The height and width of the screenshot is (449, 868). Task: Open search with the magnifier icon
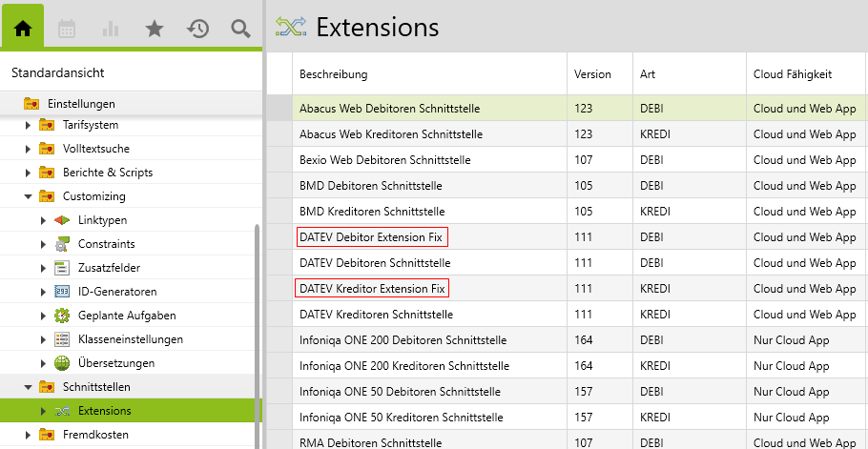241,29
